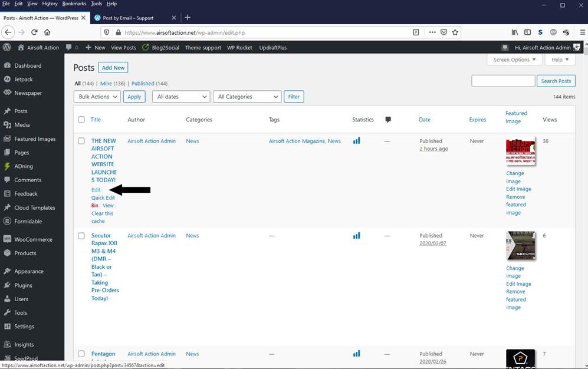Viewport: 588px width, 369px height.
Task: Open a new browser tab with plus
Action: pos(188,18)
